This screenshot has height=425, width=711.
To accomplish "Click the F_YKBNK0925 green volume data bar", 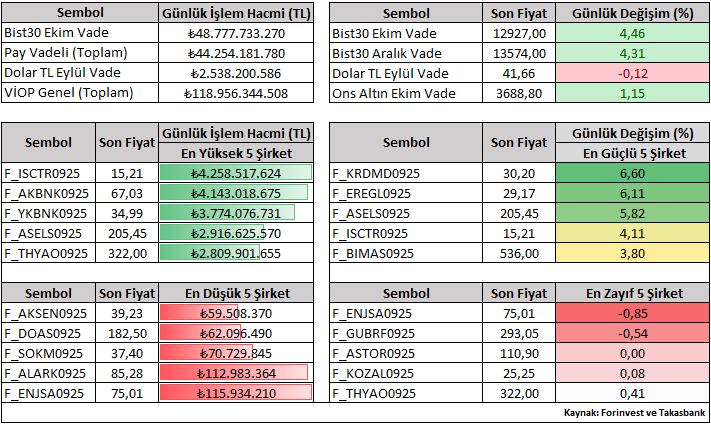I will pos(227,213).
